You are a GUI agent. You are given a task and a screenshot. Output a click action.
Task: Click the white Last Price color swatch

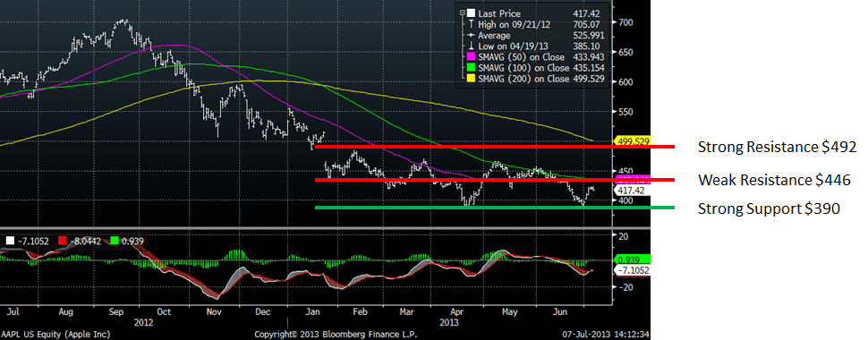pyautogui.click(x=471, y=13)
